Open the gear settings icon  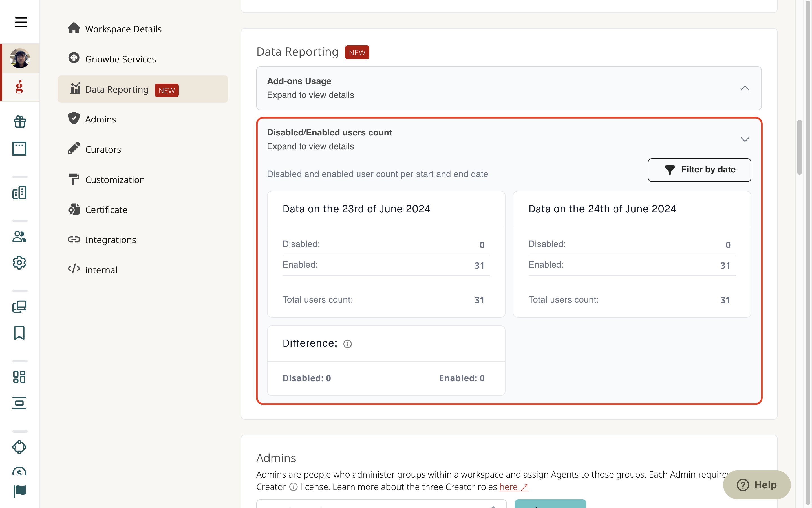click(x=19, y=263)
